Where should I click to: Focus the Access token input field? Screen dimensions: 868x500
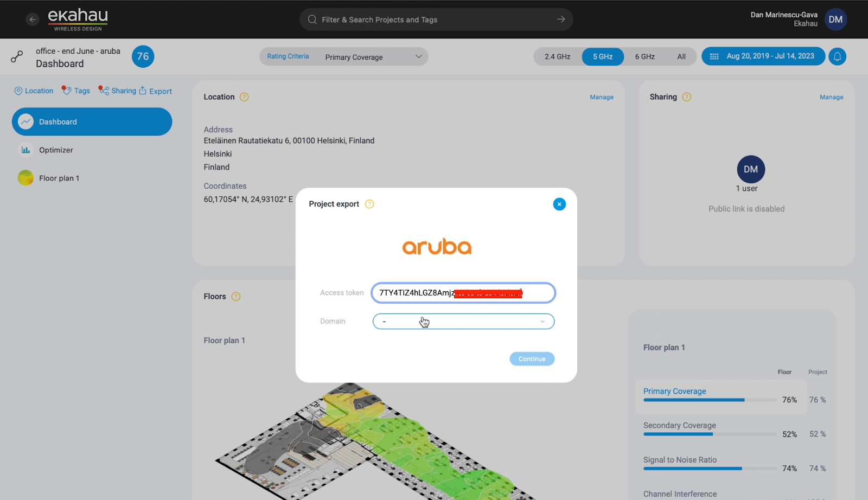point(463,293)
